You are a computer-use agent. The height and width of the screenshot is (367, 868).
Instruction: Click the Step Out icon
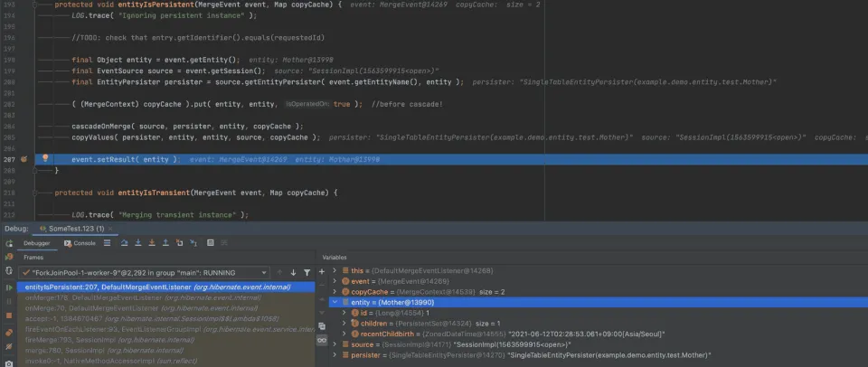pos(165,243)
